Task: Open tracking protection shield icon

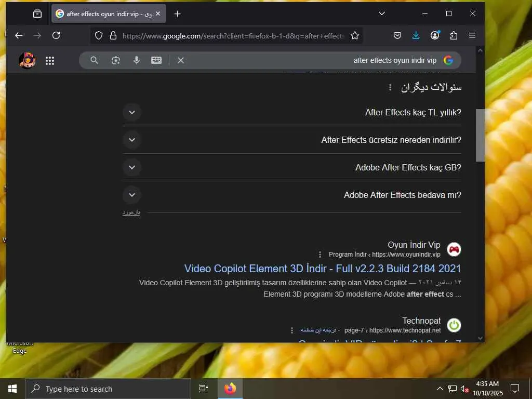Action: 99,36
